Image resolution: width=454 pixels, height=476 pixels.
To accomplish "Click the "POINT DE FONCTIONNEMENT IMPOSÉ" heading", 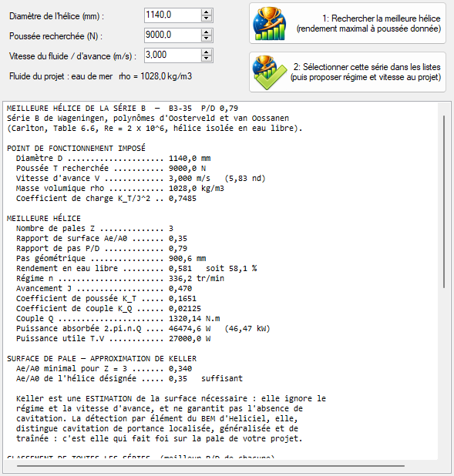I will [x=76, y=148].
